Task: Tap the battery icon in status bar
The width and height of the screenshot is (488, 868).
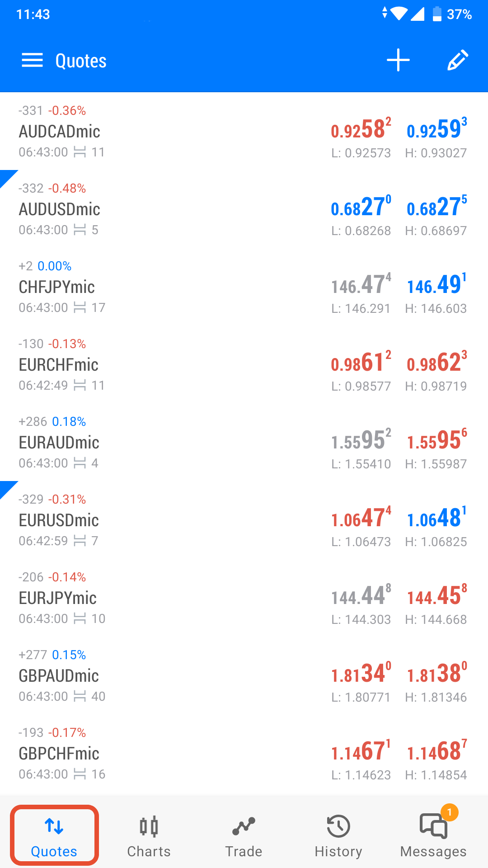Action: tap(437, 14)
